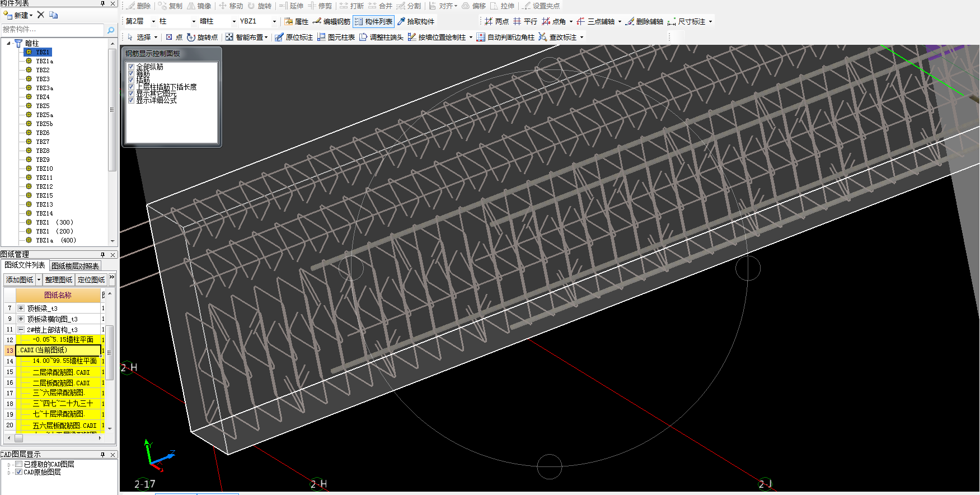Select the 合并 (merge) tool
This screenshot has width=980, height=495.
pyautogui.click(x=380, y=6)
